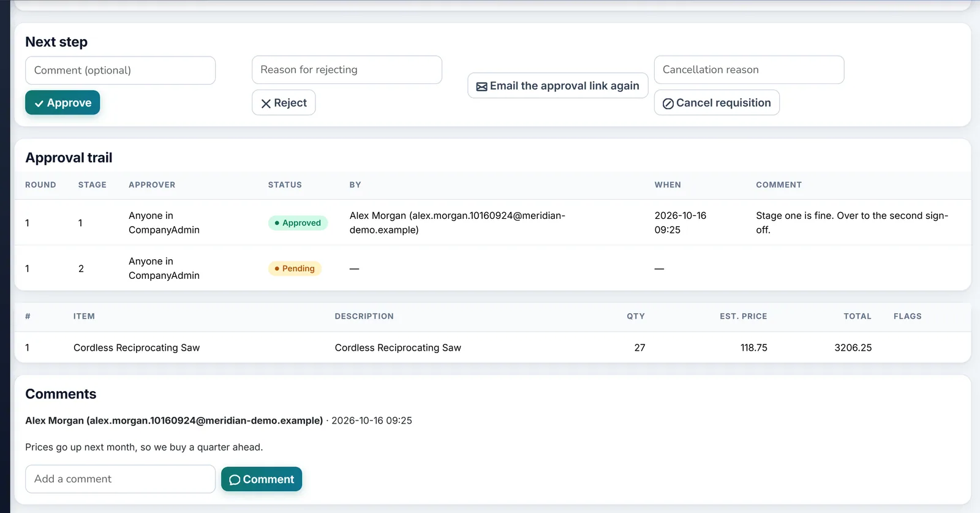Viewport: 980px width, 513px height.
Task: Click the Pending status badge
Action: pyautogui.click(x=295, y=268)
